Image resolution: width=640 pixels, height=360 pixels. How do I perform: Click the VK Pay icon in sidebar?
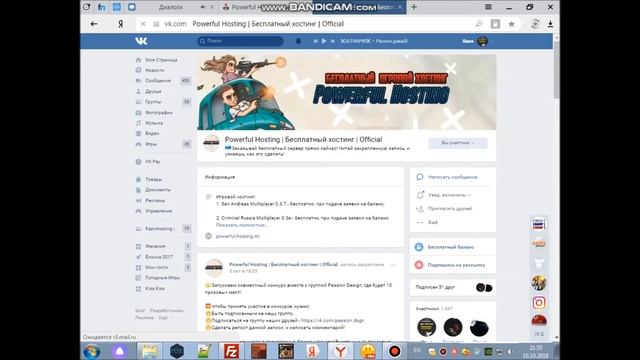point(138,162)
